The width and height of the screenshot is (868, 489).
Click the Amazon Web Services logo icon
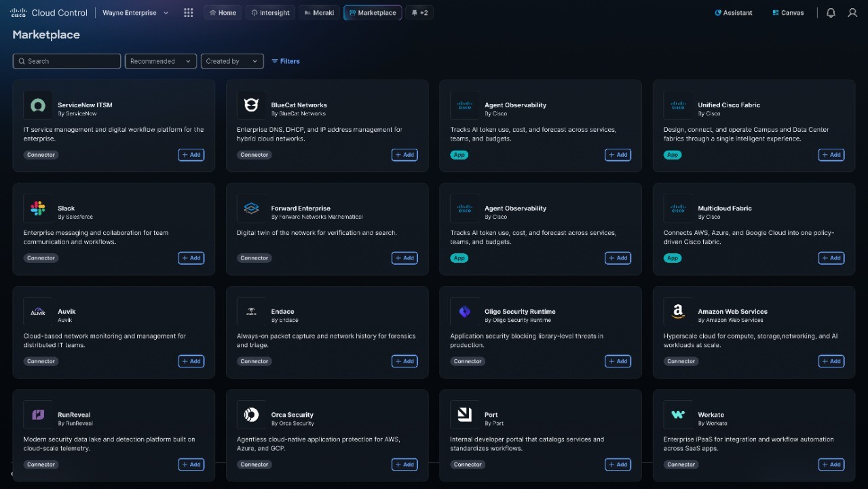(x=678, y=312)
